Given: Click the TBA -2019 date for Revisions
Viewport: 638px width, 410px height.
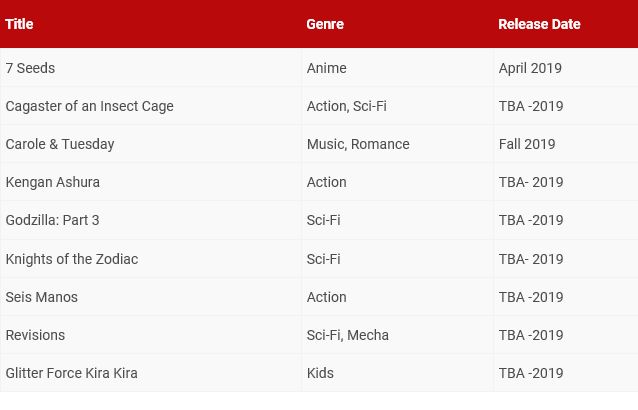Looking at the screenshot, I should tap(531, 335).
